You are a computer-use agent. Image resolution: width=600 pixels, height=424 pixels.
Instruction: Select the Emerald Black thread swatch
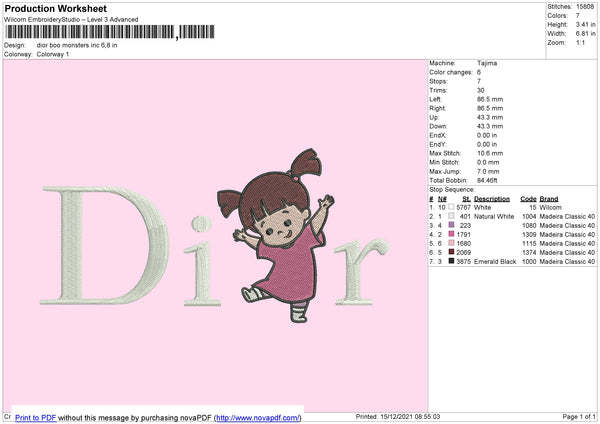(451, 261)
